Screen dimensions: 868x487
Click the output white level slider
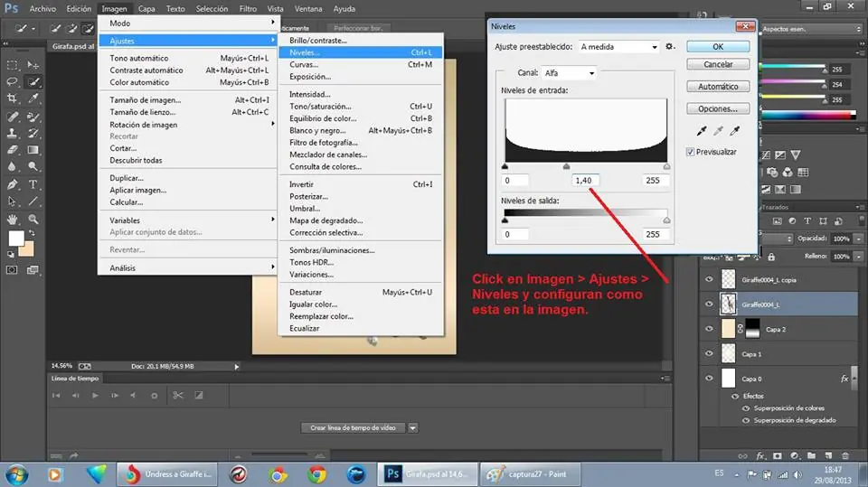666,220
